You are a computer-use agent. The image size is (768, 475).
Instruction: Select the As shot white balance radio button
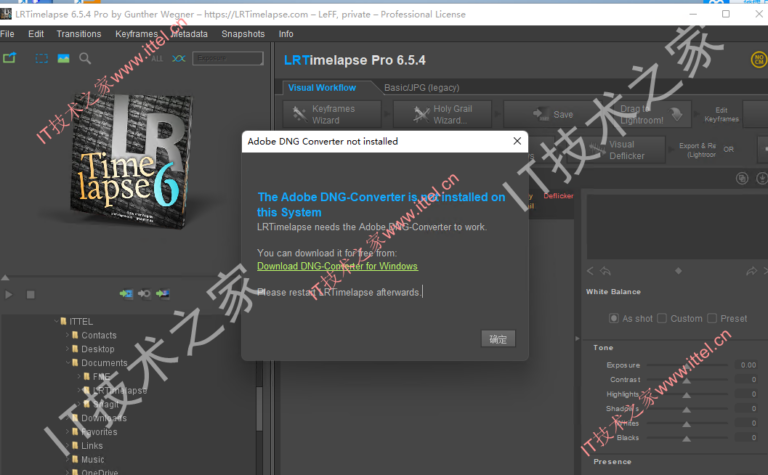(614, 319)
